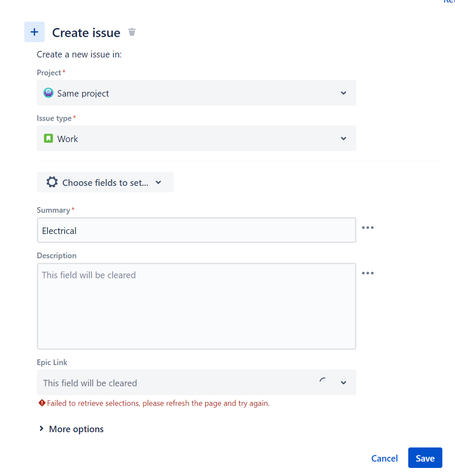Click the Cancel link

384,458
